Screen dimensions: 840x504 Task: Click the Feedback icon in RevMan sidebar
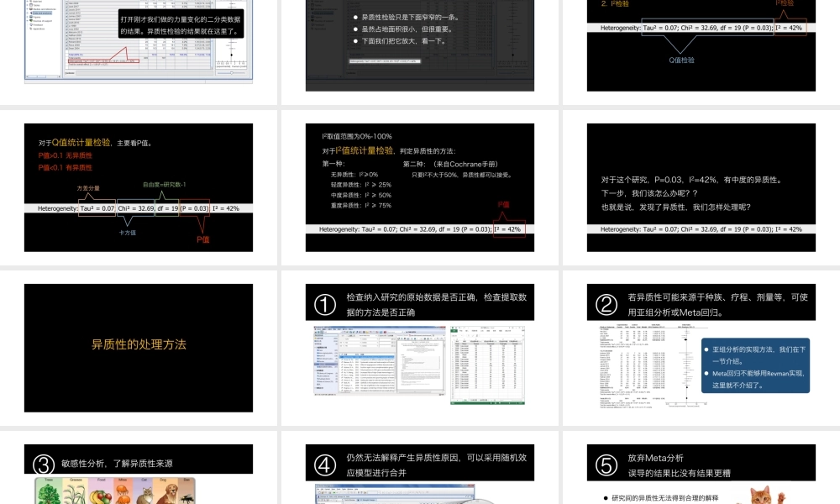click(31, 25)
